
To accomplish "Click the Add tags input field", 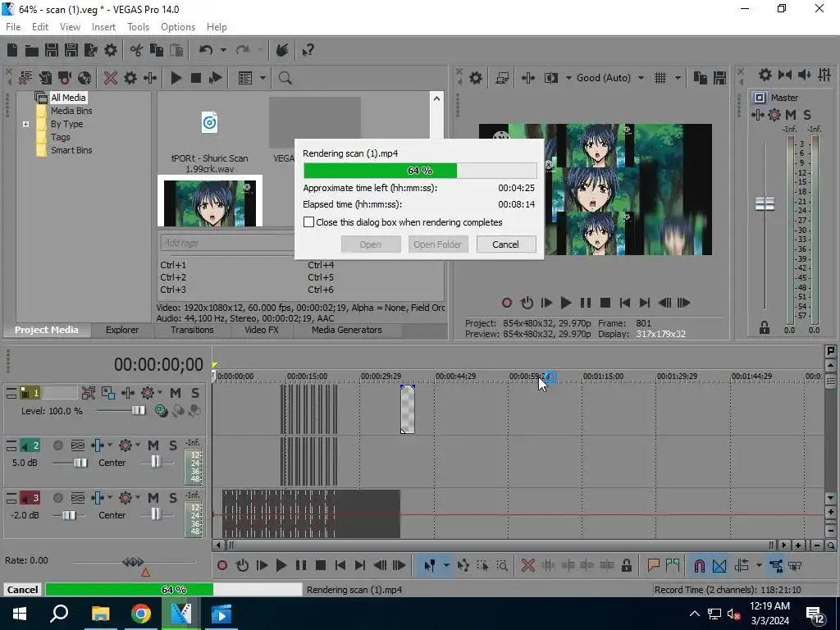I will (x=227, y=243).
